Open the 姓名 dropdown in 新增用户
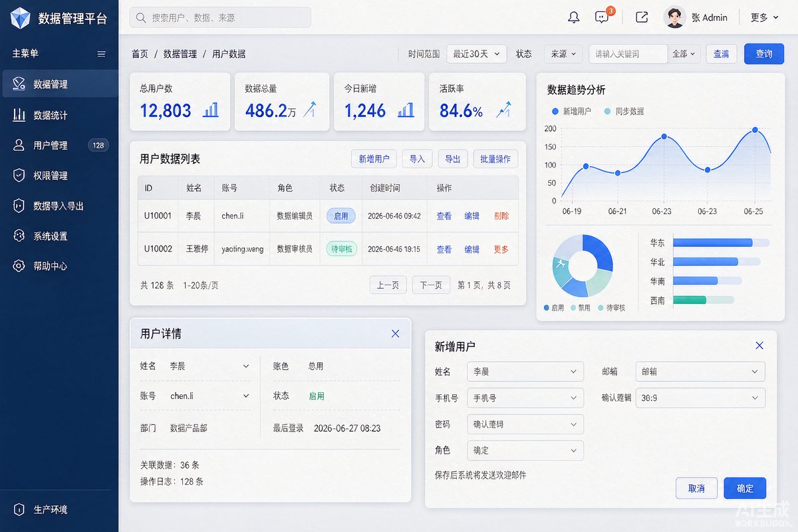This screenshot has width=798, height=532. 525,372
